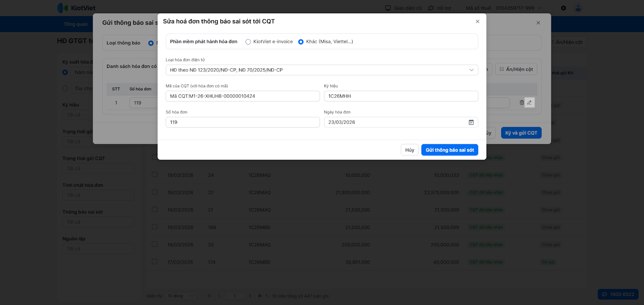Click the Ký và gửi CQT button

pyautogui.click(x=521, y=133)
